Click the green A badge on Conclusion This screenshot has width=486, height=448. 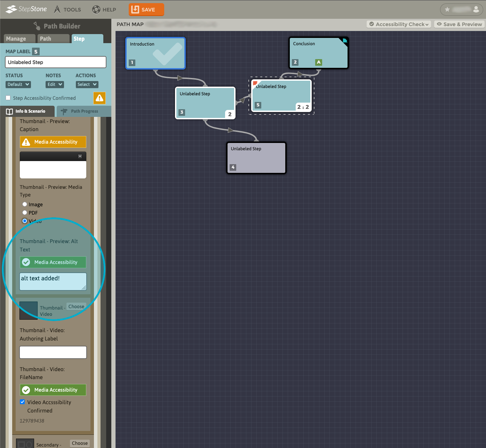pyautogui.click(x=318, y=62)
